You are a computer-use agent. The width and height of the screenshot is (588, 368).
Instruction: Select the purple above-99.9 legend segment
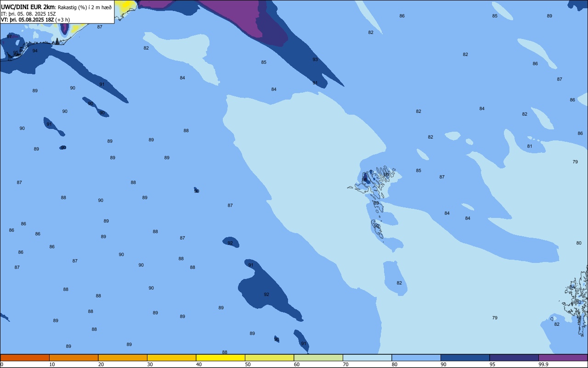click(563, 357)
